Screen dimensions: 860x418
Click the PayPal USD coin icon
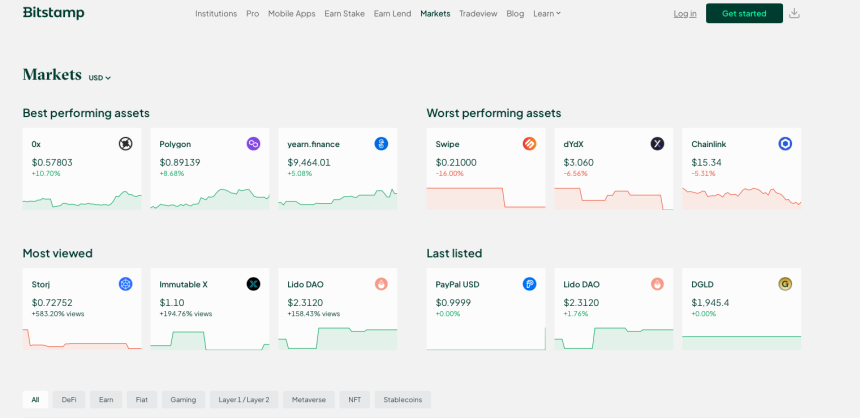point(529,284)
